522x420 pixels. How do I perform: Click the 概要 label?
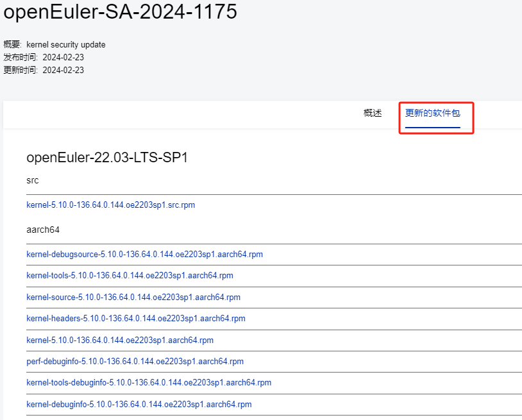click(x=12, y=45)
